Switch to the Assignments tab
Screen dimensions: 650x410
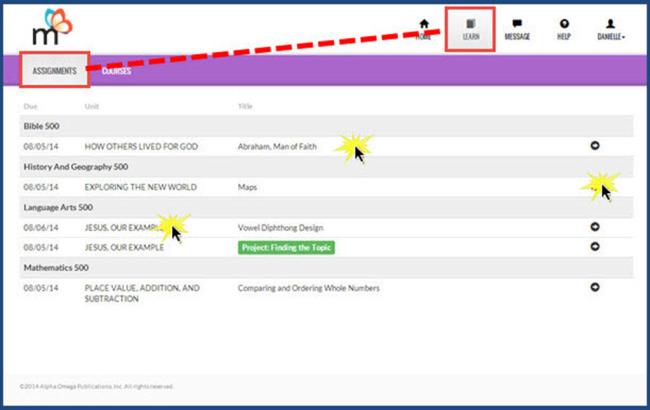tap(54, 72)
